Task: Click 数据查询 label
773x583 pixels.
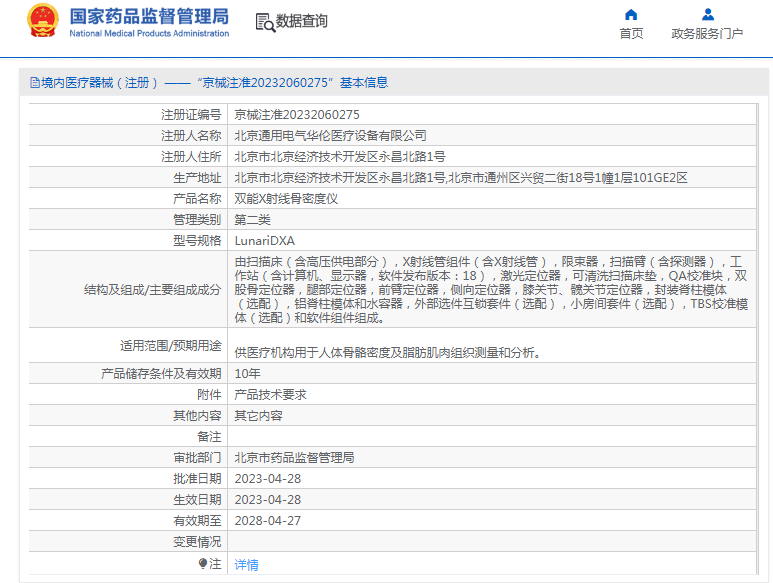Action: [301, 21]
